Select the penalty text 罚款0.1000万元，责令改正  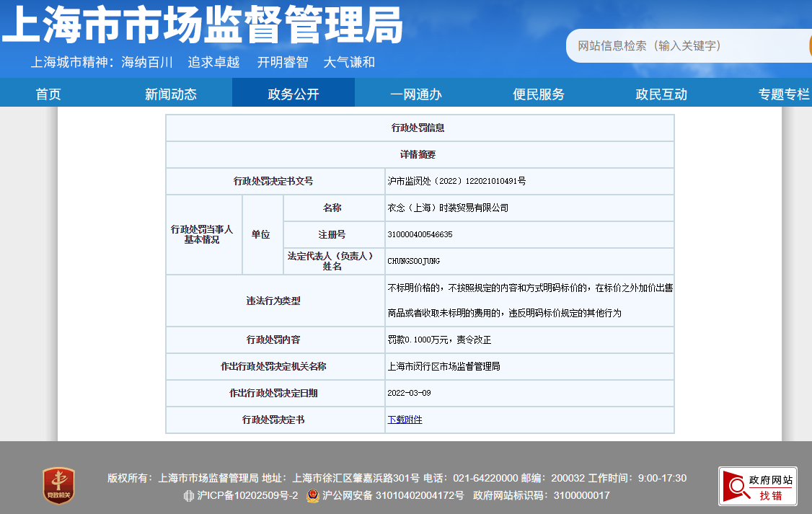tap(439, 340)
